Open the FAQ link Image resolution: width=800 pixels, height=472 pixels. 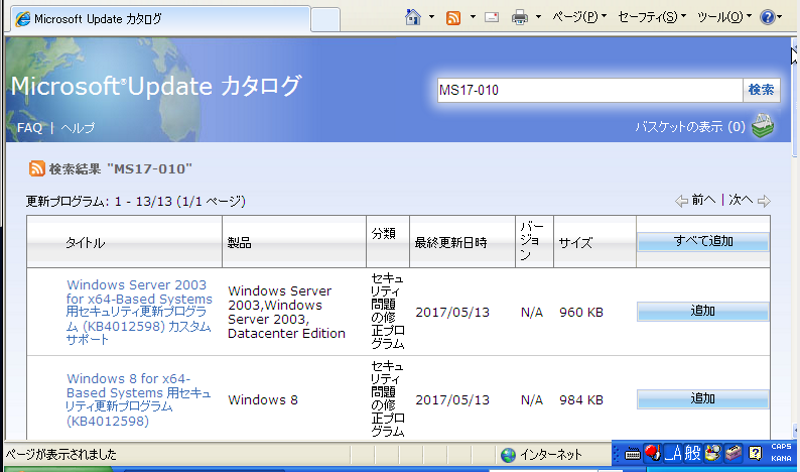pos(30,128)
